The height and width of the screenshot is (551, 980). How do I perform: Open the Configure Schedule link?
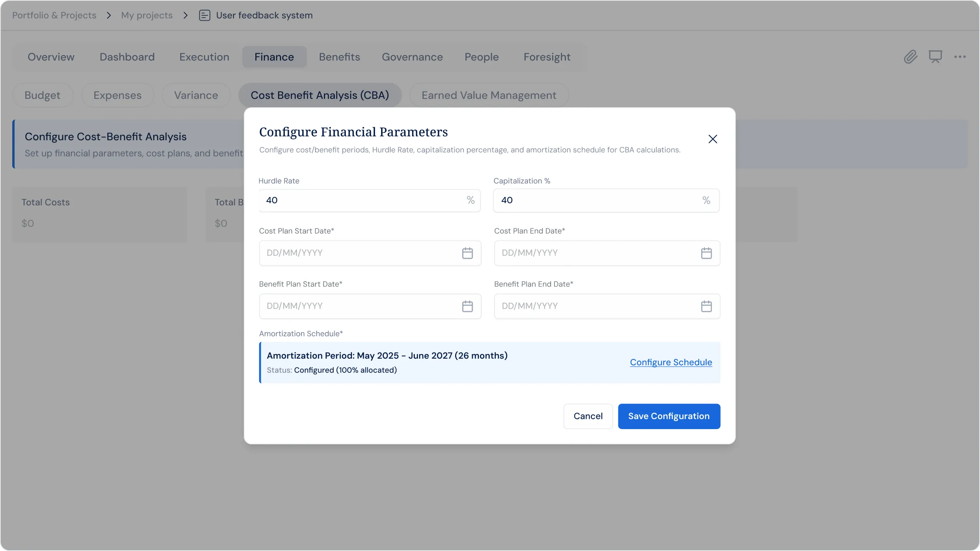pos(671,362)
